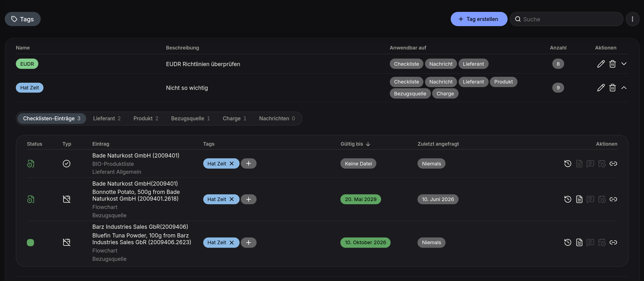Add a tag to Bonnotte Potato entry

pyautogui.click(x=248, y=199)
